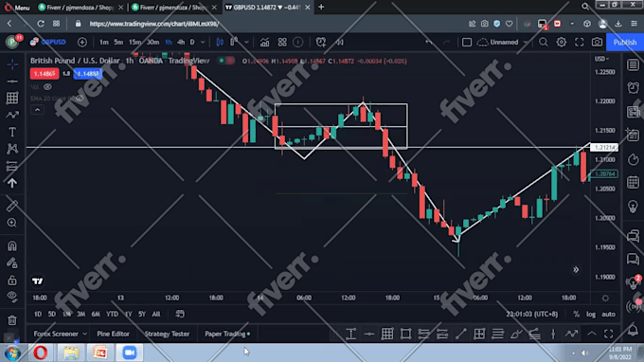Image resolution: width=644 pixels, height=362 pixels.
Task: Remove drawings with the trash icon
Action: 12,320
